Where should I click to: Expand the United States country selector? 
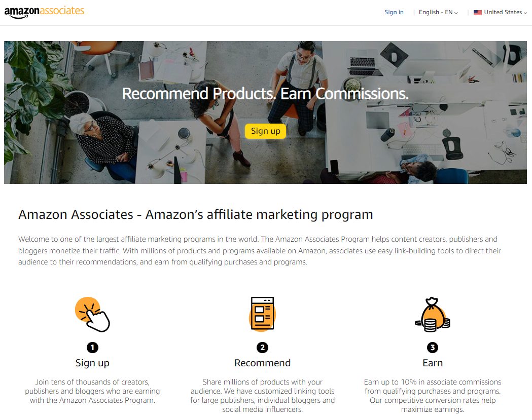[x=501, y=12]
